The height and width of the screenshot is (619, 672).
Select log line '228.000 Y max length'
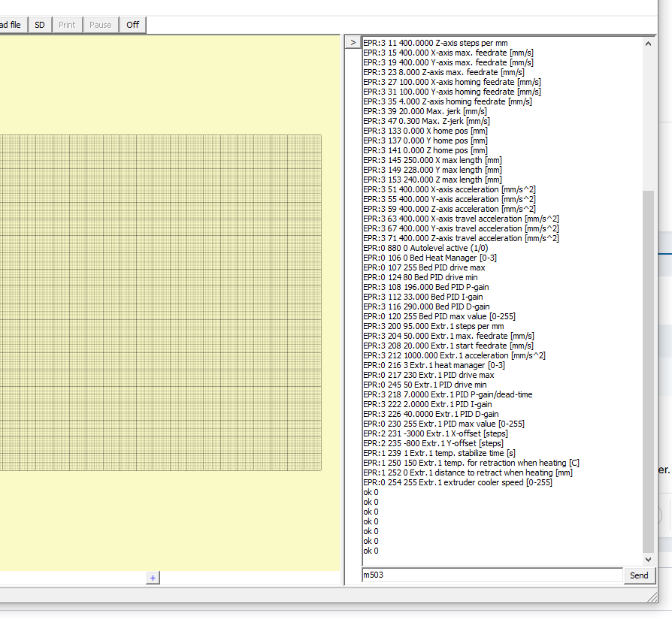[432, 170]
